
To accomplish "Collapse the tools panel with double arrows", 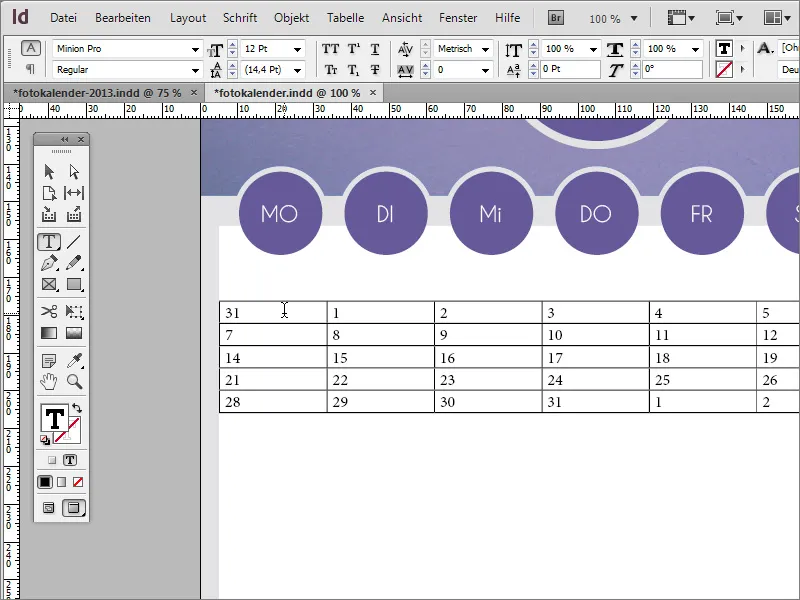I will click(x=64, y=139).
